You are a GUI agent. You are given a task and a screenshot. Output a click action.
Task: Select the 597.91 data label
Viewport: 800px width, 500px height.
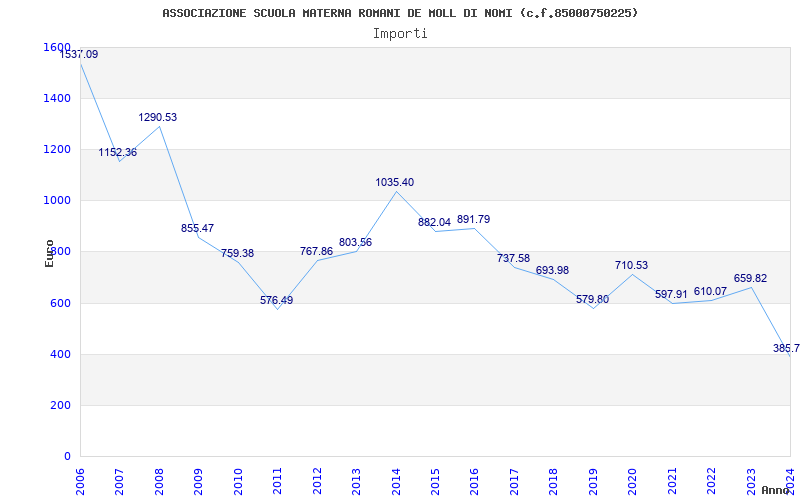tap(671, 294)
